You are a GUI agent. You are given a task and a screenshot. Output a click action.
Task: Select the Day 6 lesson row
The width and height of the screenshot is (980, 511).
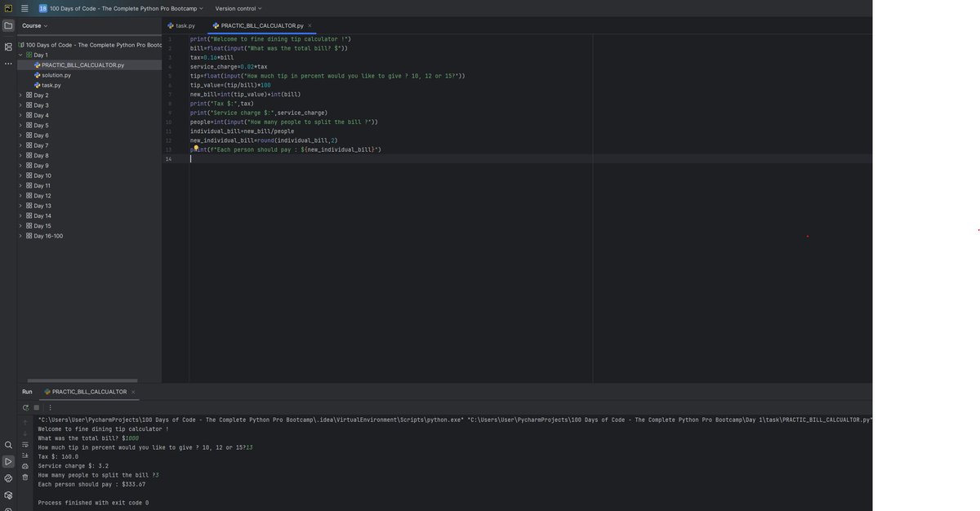tap(89, 136)
